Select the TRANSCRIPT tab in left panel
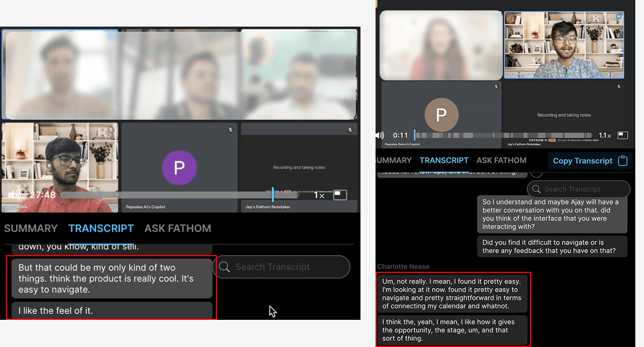The height and width of the screenshot is (347, 644). click(101, 228)
